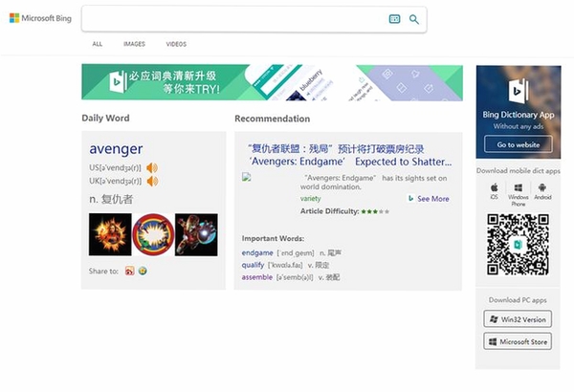Switch to the IMAGES tab
This screenshot has height=392, width=574.
[x=134, y=44]
